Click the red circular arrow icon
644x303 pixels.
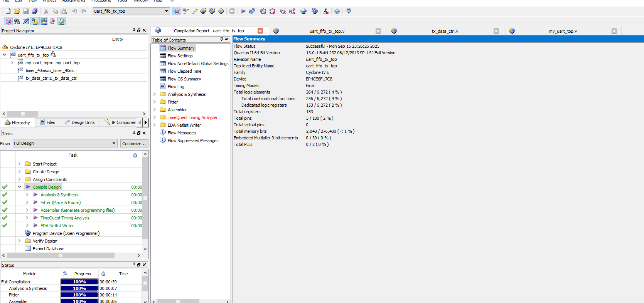point(52,21)
